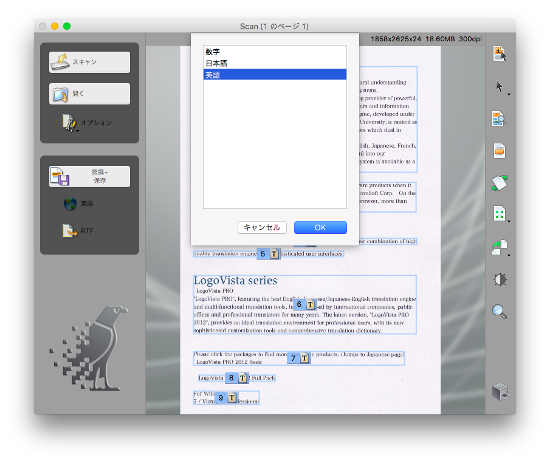This screenshot has width=550, height=463.
Task: Click the zone number 5 badge
Action: [263, 254]
